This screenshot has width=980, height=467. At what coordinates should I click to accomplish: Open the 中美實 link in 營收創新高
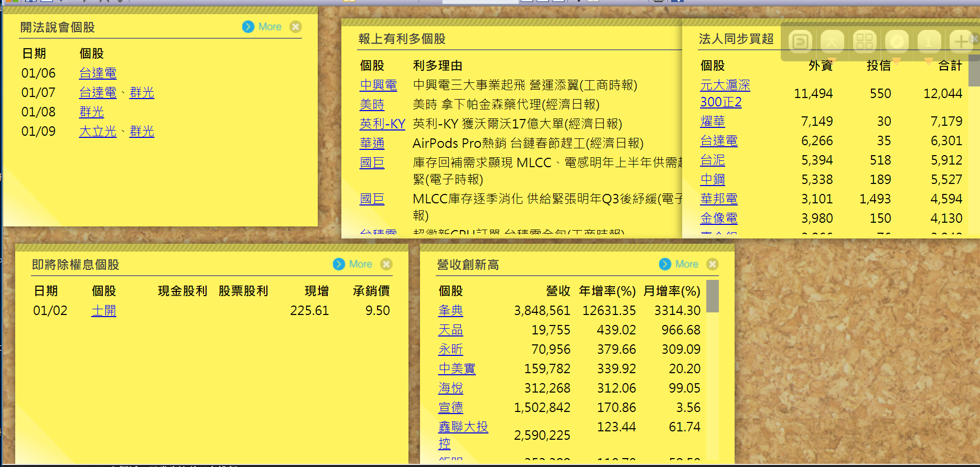pyautogui.click(x=457, y=369)
